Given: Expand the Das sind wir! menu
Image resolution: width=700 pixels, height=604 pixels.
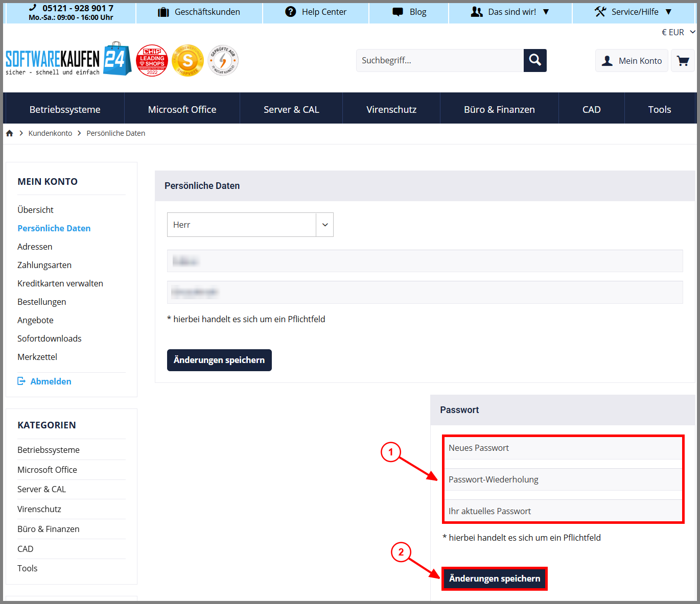Looking at the screenshot, I should pyautogui.click(x=510, y=12).
